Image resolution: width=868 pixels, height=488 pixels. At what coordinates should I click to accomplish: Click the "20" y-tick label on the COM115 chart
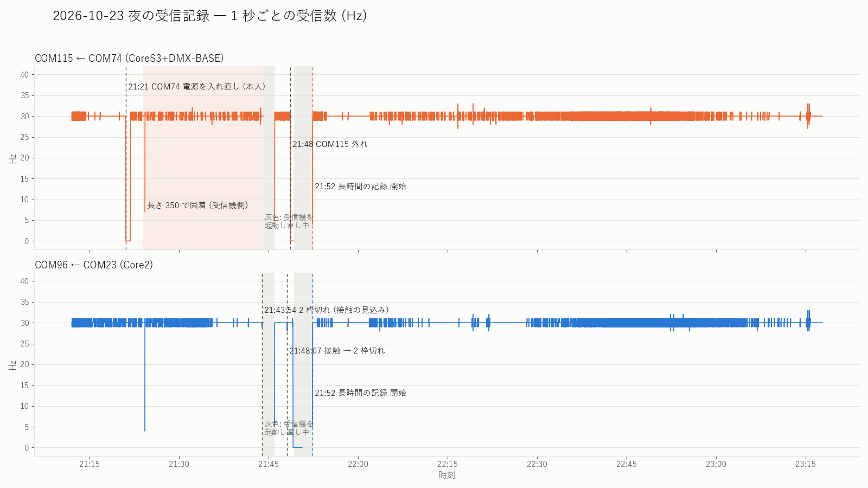point(24,158)
